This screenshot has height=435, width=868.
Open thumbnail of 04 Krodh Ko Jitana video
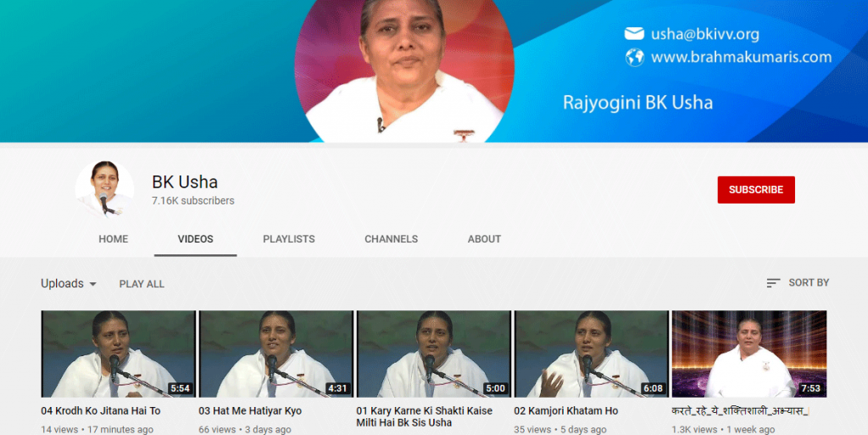point(119,354)
